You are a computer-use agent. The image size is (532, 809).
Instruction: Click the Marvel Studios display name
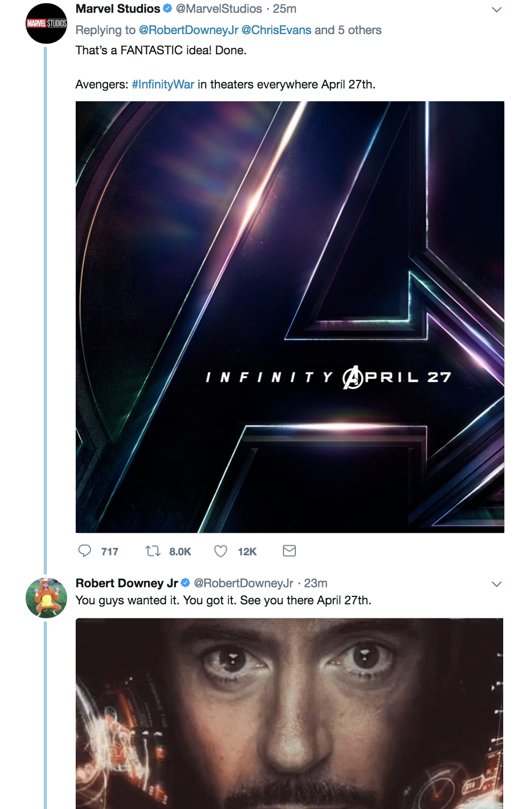point(118,9)
